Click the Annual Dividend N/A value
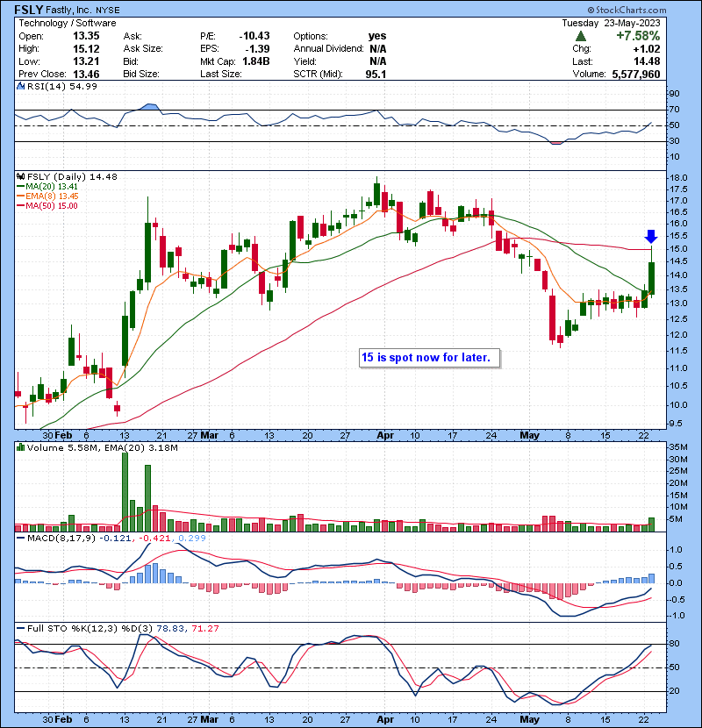The image size is (702, 728). (378, 49)
